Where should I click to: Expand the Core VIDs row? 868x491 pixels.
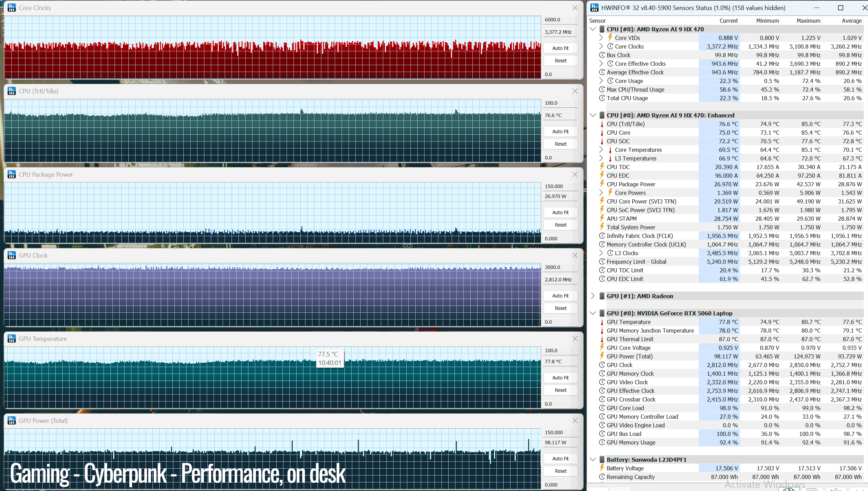coord(601,38)
